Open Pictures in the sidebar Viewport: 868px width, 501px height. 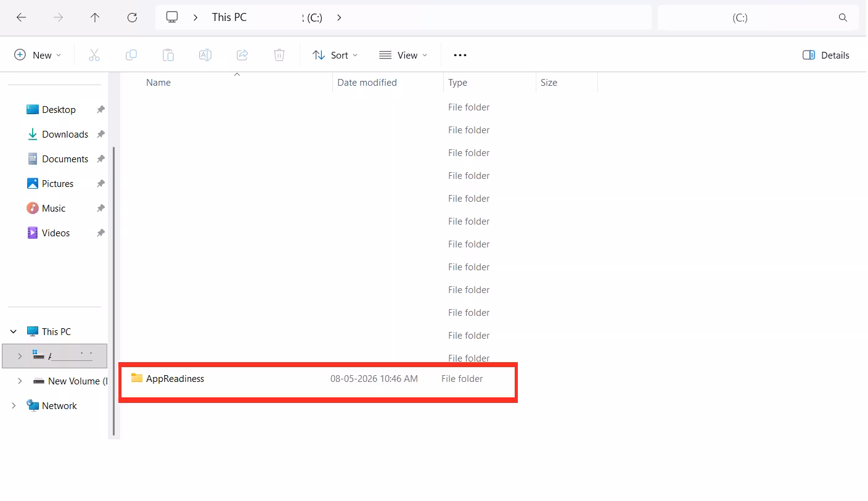tap(57, 183)
